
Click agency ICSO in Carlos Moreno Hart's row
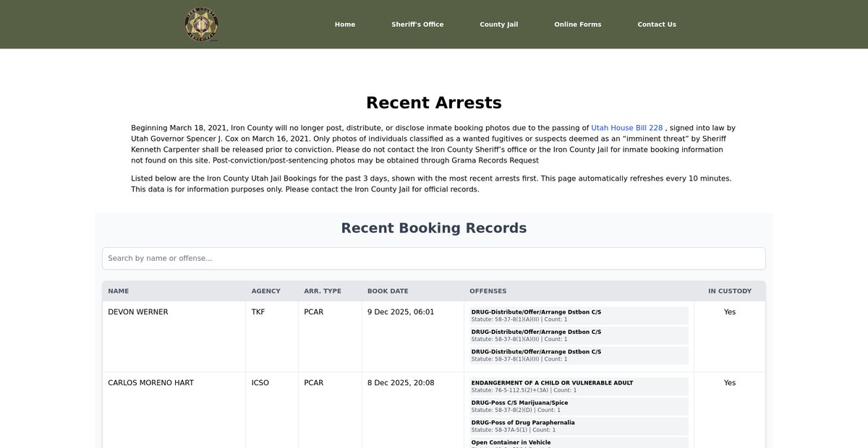(x=260, y=383)
